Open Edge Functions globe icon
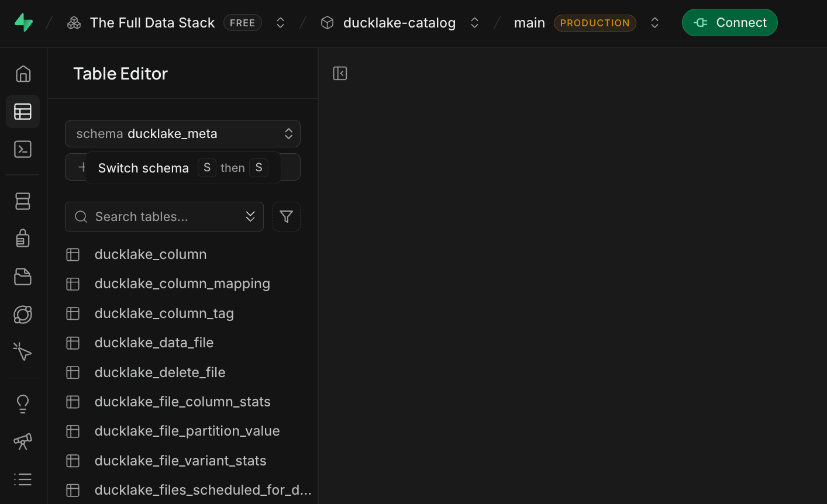 click(x=23, y=315)
